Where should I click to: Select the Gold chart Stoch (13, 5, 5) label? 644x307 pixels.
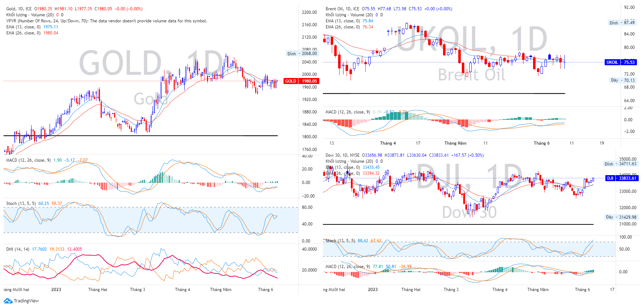(x=21, y=203)
